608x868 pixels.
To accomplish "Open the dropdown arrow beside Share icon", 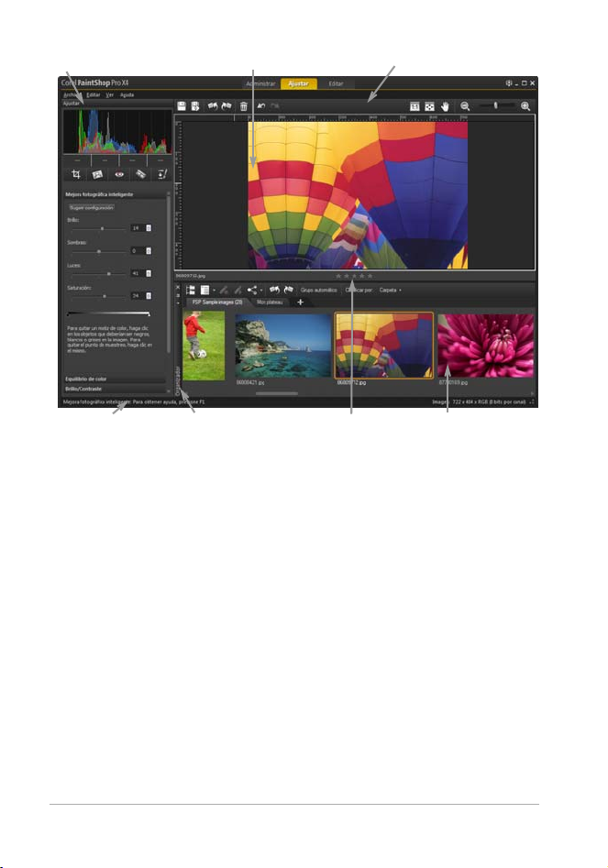I will point(261,290).
